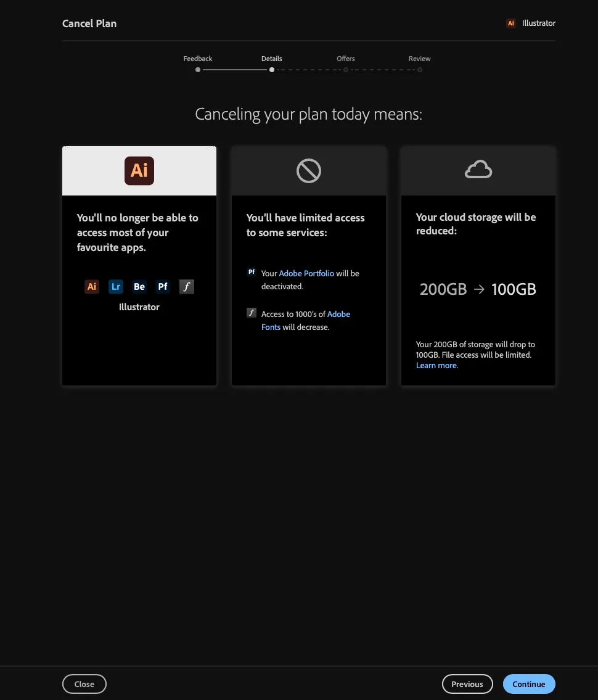Proceed with the Continue button
This screenshot has height=700, width=598.
[529, 684]
